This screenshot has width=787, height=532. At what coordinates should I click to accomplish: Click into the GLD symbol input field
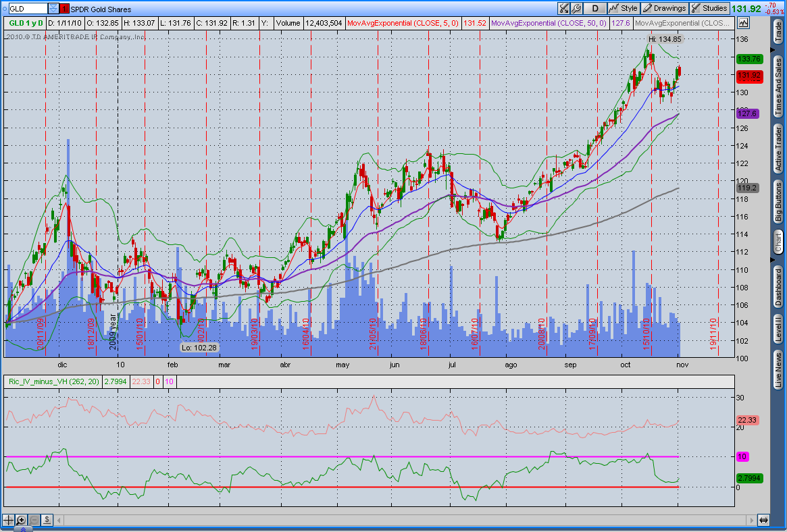(28, 9)
